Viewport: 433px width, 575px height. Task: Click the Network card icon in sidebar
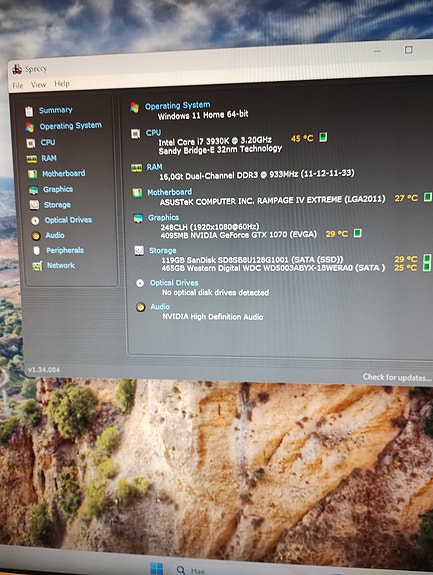point(37,266)
